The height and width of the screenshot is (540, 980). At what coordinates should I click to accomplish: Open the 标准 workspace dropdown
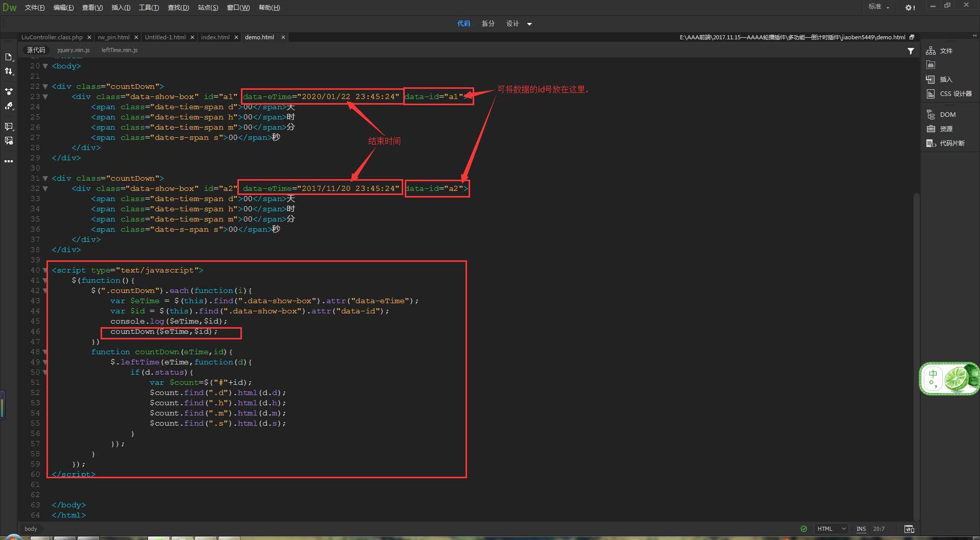879,7
